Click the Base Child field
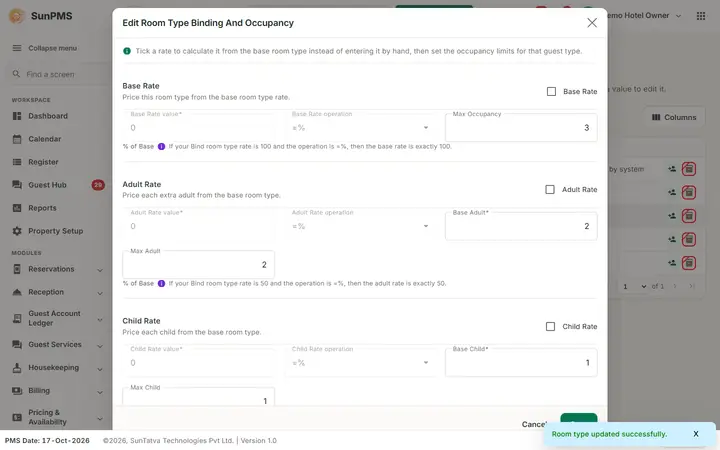 coord(521,363)
